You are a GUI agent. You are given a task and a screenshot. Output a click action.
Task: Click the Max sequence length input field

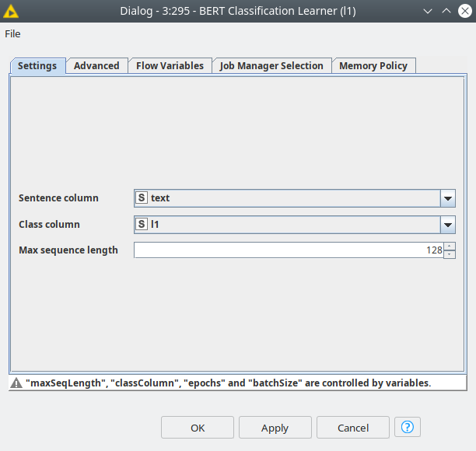click(289, 250)
